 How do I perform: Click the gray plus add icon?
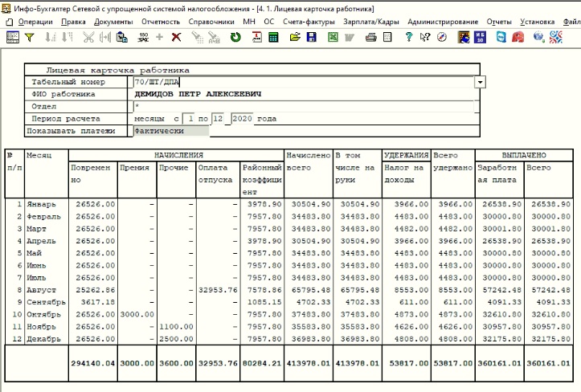coord(159,37)
